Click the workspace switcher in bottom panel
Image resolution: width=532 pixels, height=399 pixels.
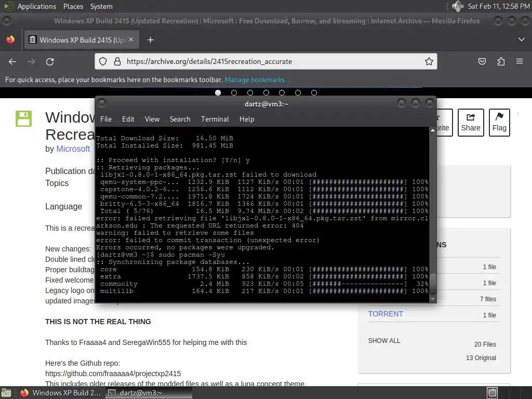(x=493, y=393)
